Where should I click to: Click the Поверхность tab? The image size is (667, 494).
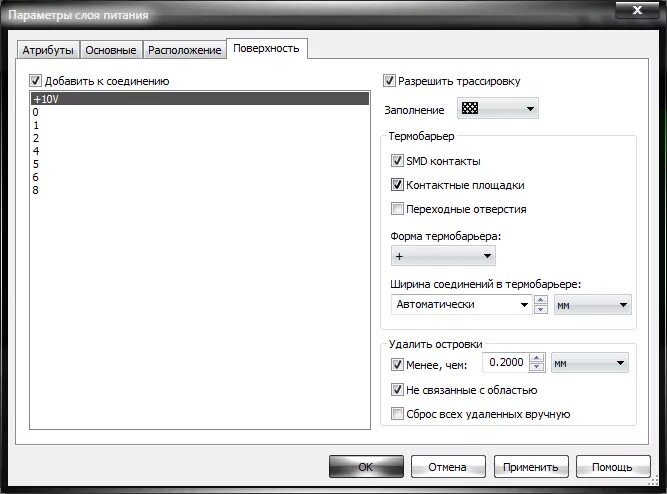pos(266,49)
